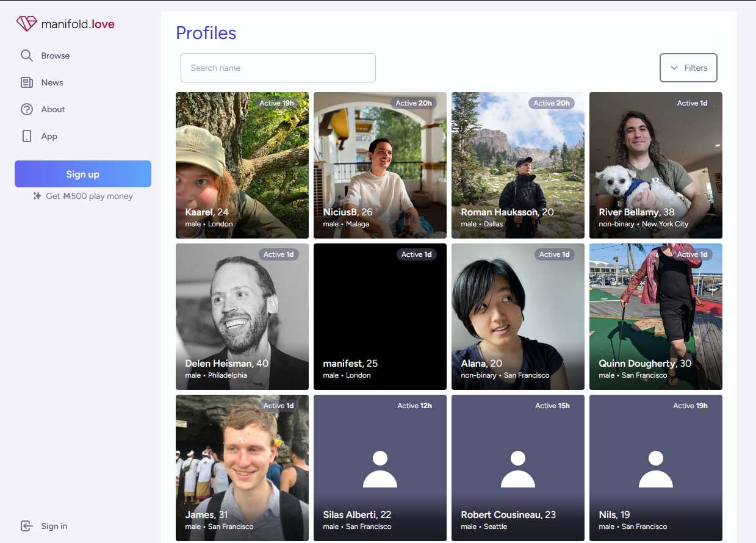Viewport: 756px width, 543px height.
Task: Click the sparkle icon beside play money
Action: pyautogui.click(x=37, y=196)
